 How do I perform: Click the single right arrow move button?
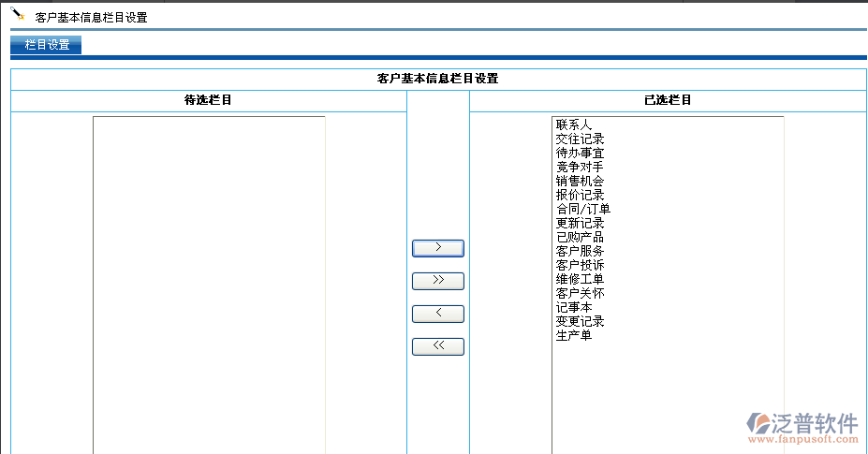click(437, 248)
